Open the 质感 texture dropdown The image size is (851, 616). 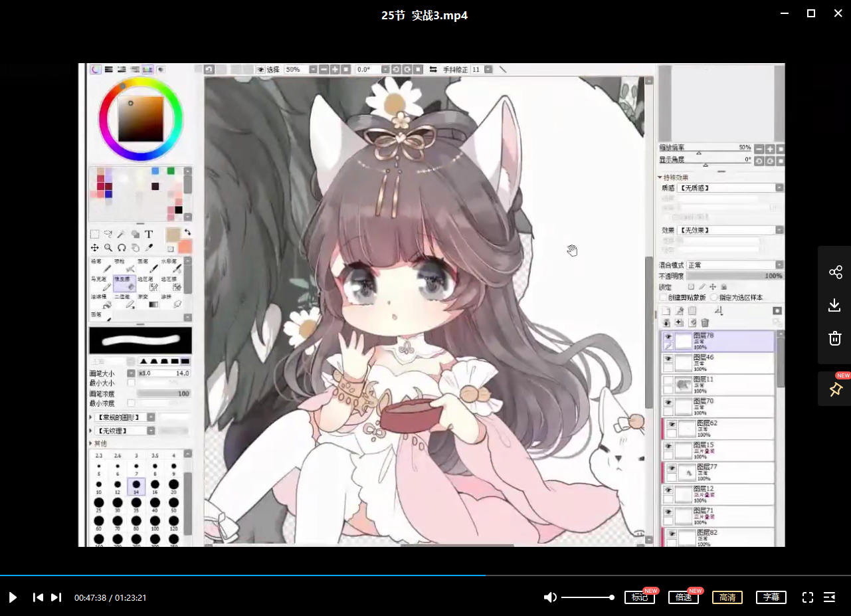[x=730, y=188]
